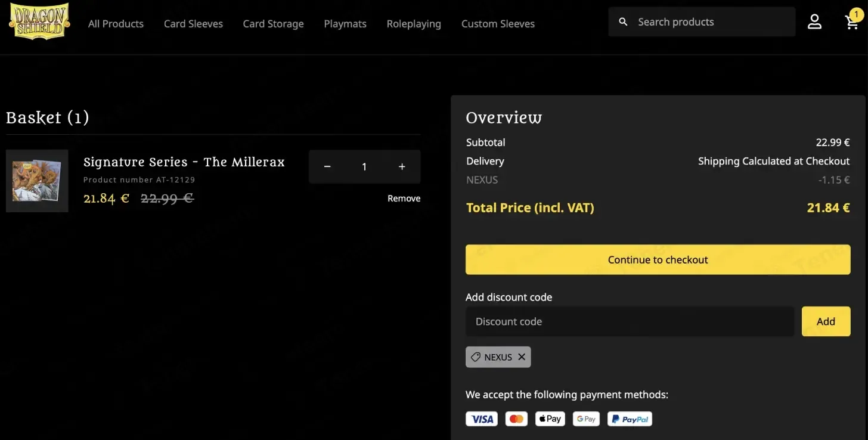Click the PayPal payment icon

click(630, 419)
